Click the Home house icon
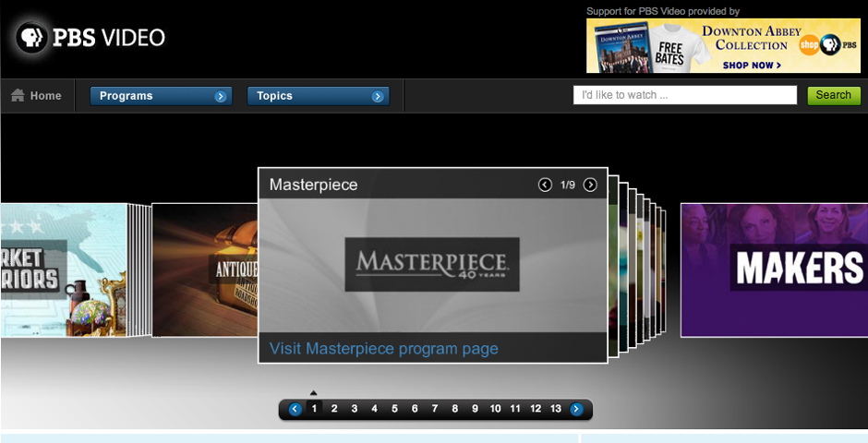 [x=18, y=96]
